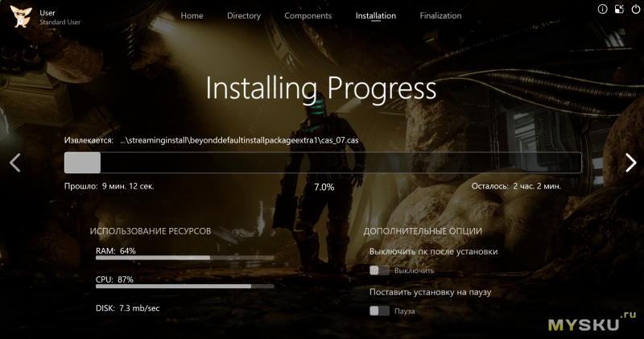The height and width of the screenshot is (339, 644).
Task: Toggle shutdown PC after installation switch
Action: 378,271
